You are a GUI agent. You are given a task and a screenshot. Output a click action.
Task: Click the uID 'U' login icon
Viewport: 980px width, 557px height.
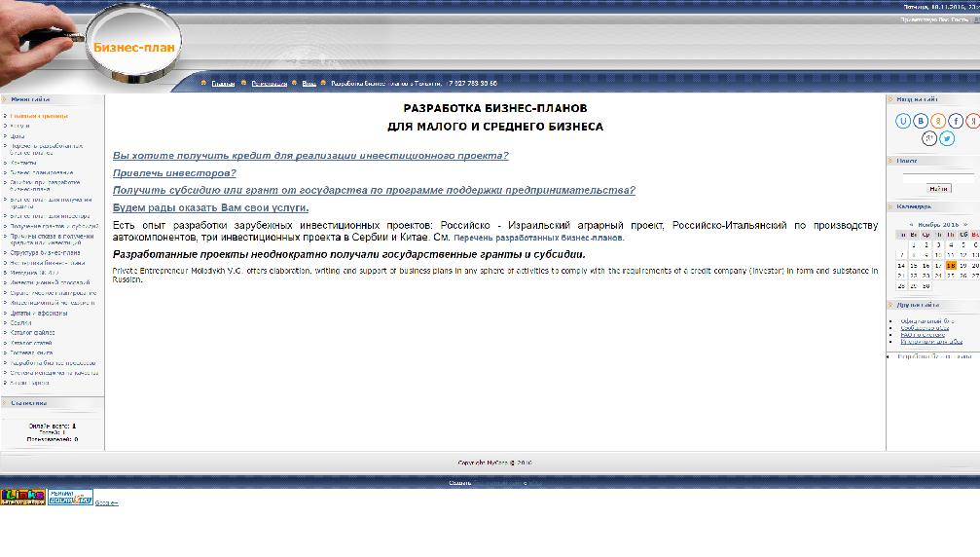coord(903,121)
